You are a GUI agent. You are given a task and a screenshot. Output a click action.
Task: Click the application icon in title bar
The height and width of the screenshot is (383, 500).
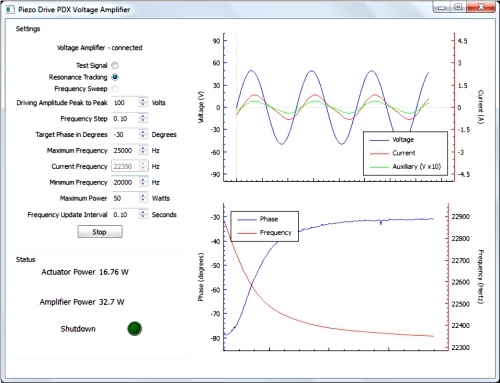coord(10,9)
